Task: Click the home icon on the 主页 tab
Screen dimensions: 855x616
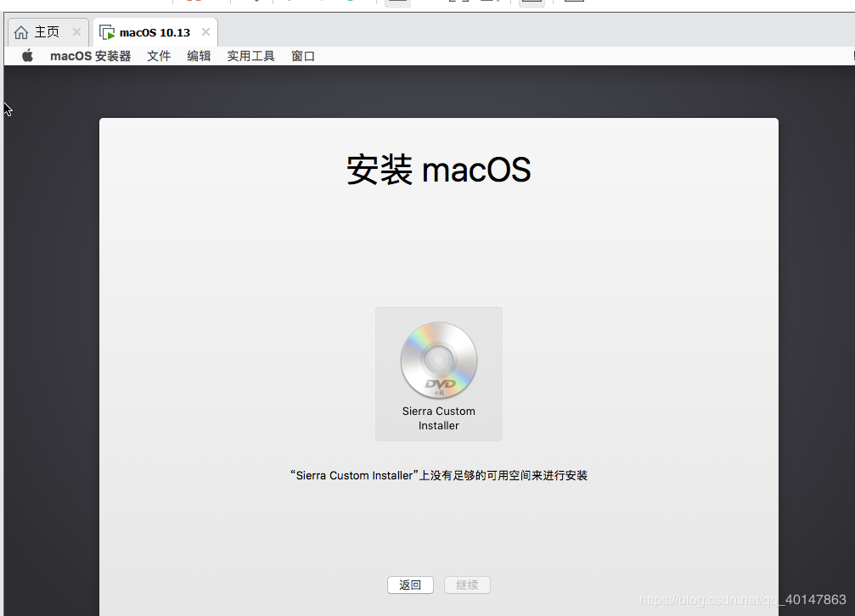Action: (21, 32)
